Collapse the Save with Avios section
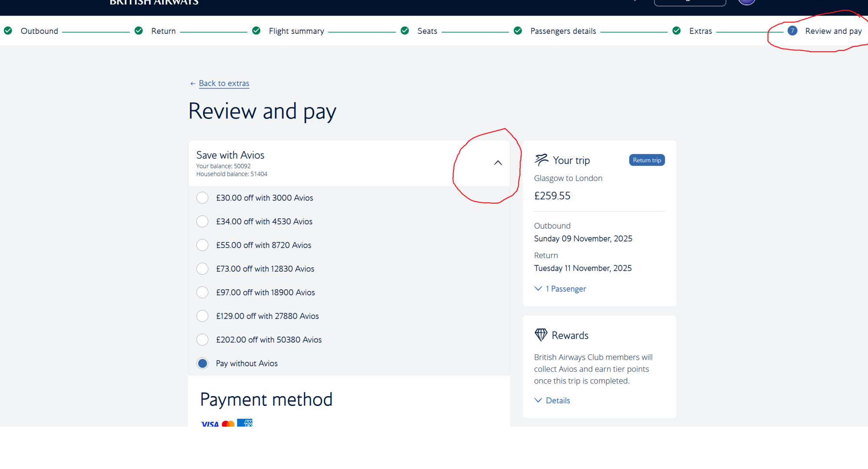 point(498,163)
